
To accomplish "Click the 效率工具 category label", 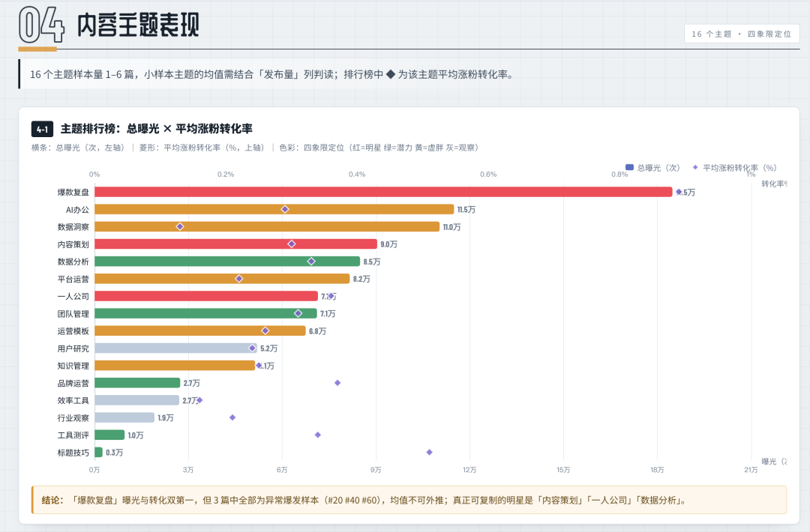I will 73,400.
